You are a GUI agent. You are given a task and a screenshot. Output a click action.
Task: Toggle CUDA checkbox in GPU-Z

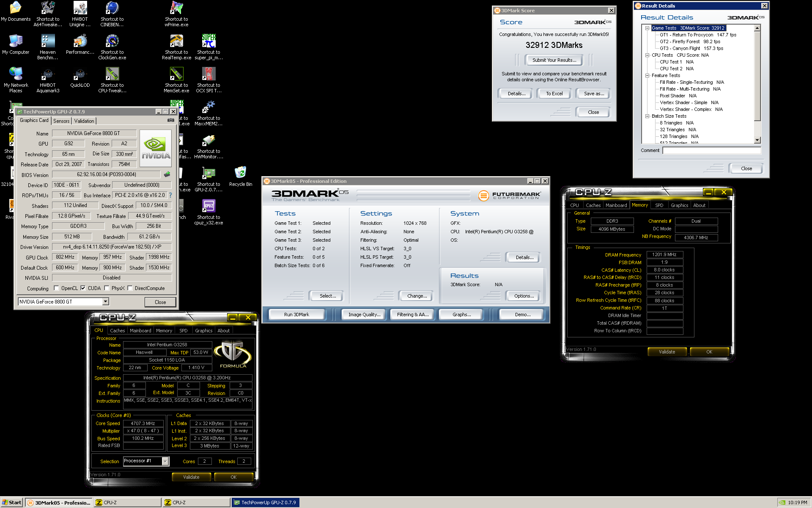coord(83,288)
